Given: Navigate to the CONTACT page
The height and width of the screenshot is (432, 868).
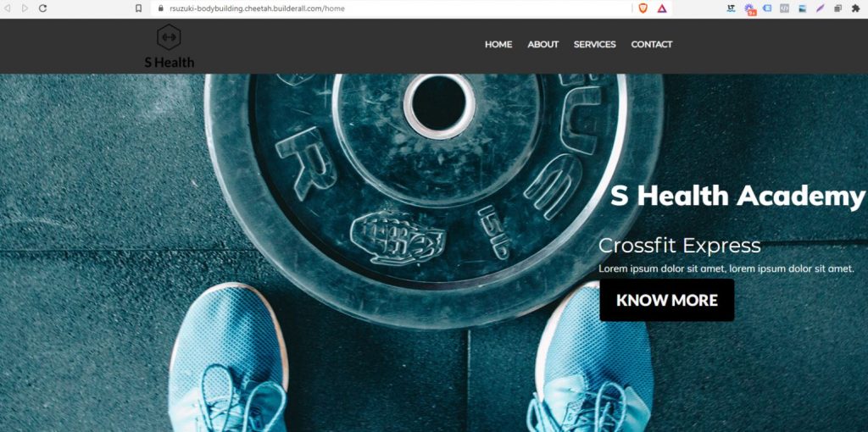Looking at the screenshot, I should [652, 44].
